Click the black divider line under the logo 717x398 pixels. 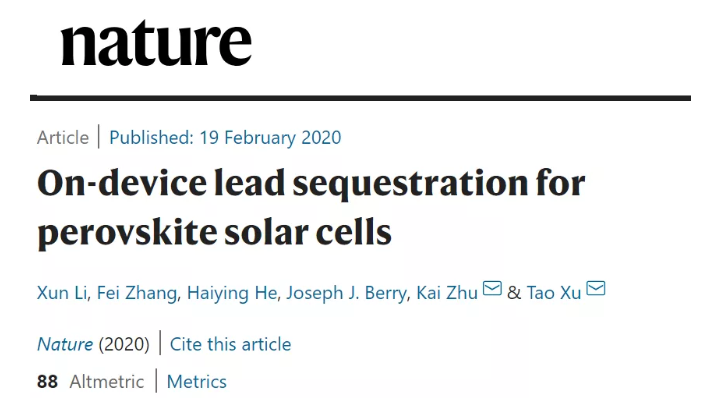click(x=360, y=98)
